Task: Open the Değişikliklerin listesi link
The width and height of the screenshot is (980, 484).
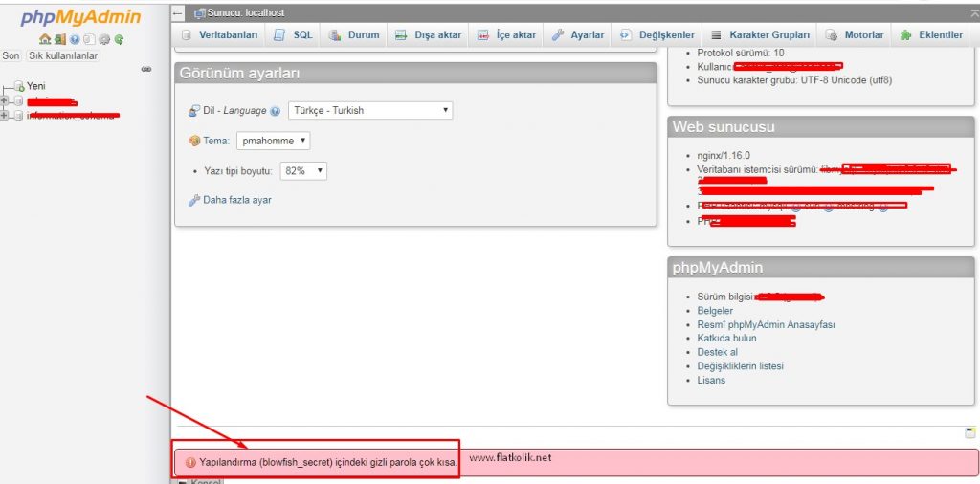Action: (x=740, y=366)
